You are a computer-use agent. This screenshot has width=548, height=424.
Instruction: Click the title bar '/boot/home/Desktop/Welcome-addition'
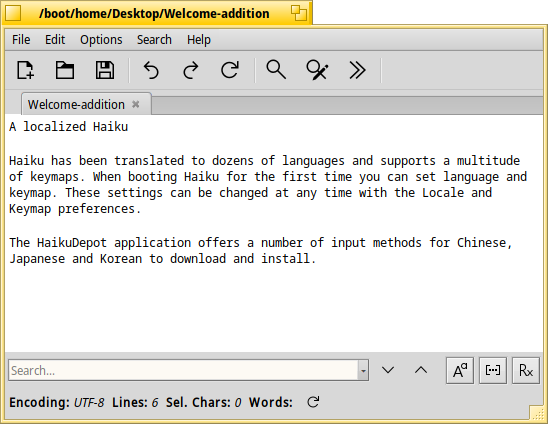pyautogui.click(x=154, y=14)
